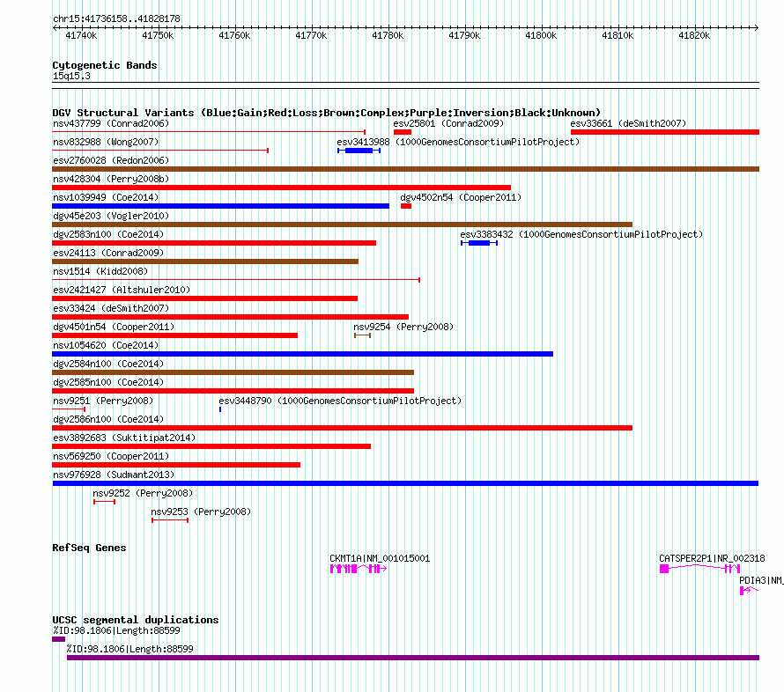Viewport: 784px width, 692px height.
Task: Click the 41740k ruler tick label
Action: pos(81,35)
